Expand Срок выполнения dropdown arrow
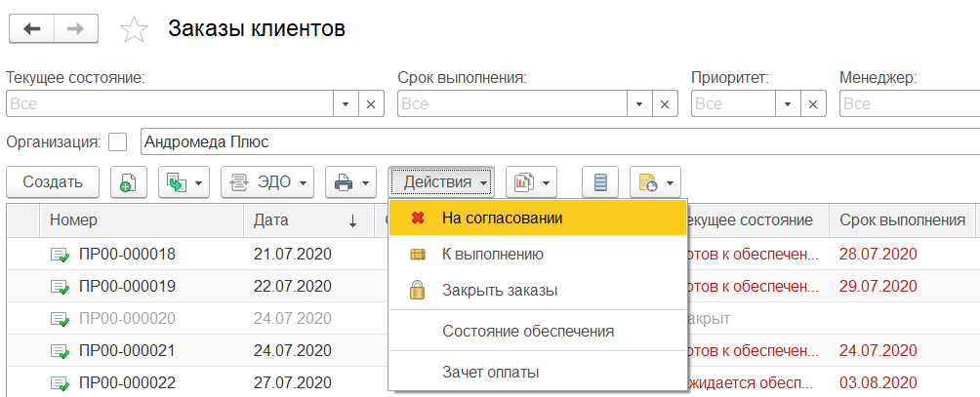This screenshot has width=980, height=397. point(639,103)
